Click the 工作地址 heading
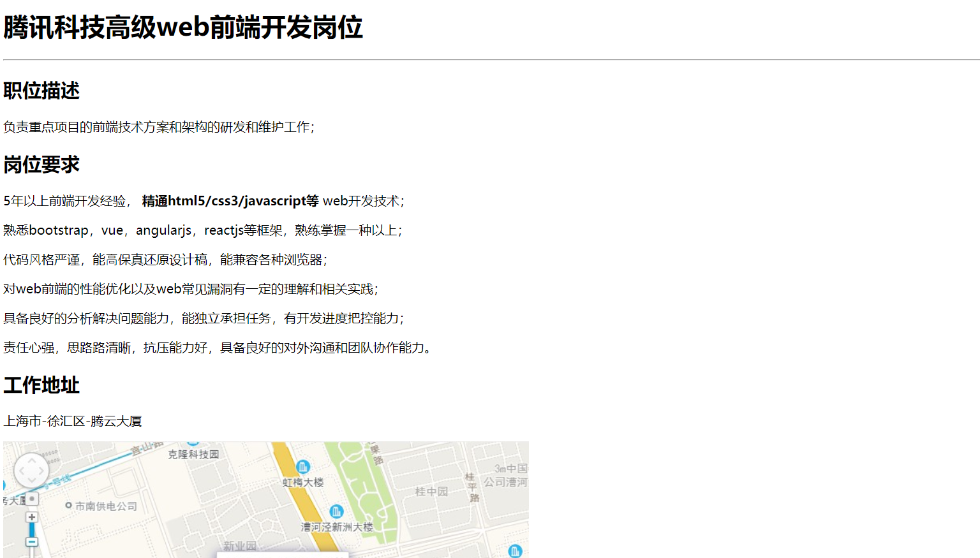980x558 pixels. point(41,385)
